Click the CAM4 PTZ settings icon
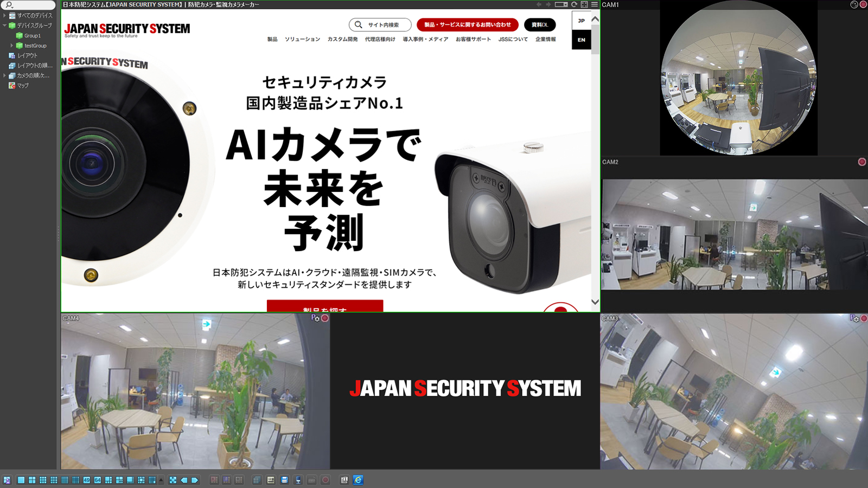 click(315, 318)
